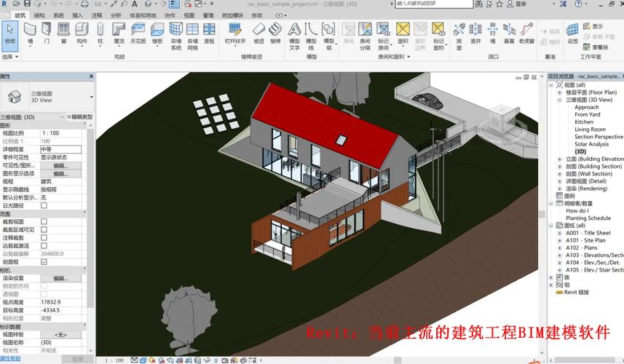This screenshot has height=364, width=624.
Task: Select the Stair (楼梯) tool
Action: 275,33
